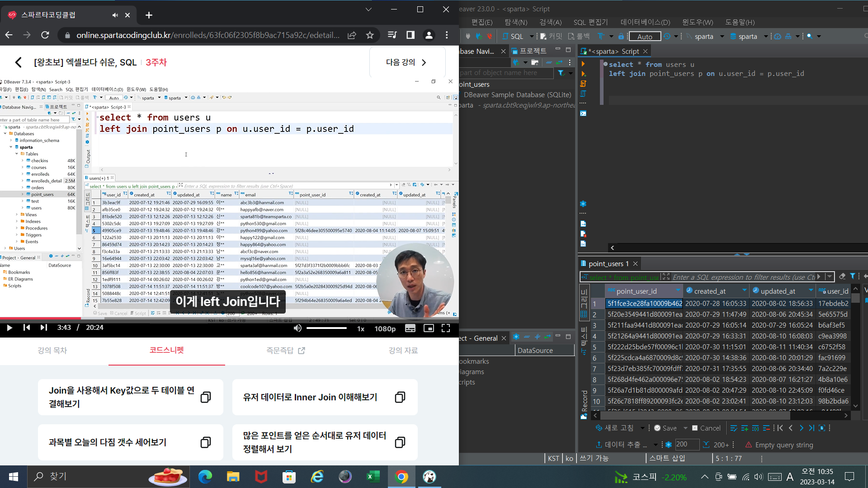
Task: Click 새로 고침 refresh button
Action: [615, 428]
